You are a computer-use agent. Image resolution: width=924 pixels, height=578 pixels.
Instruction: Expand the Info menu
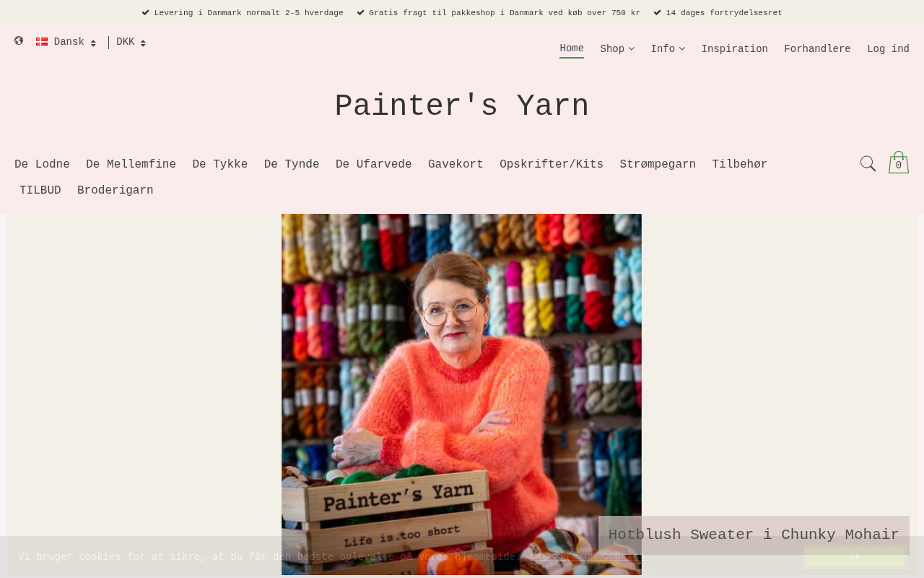(668, 49)
